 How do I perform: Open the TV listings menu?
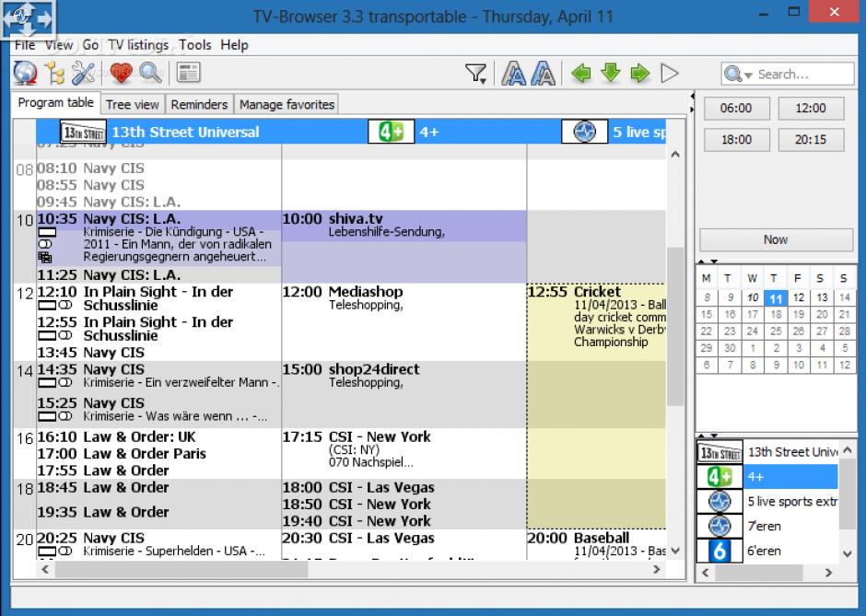(138, 45)
